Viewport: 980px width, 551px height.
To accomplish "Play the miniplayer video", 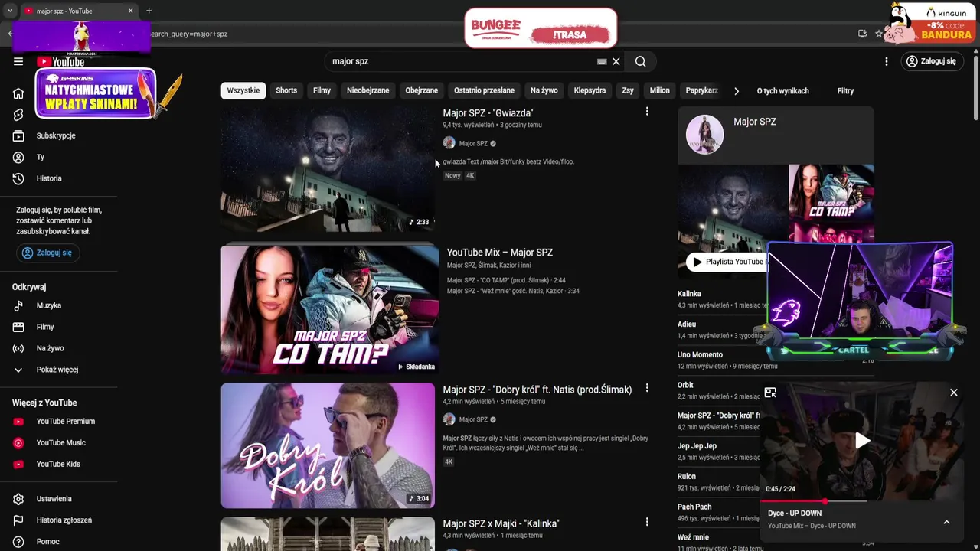I will (x=862, y=441).
